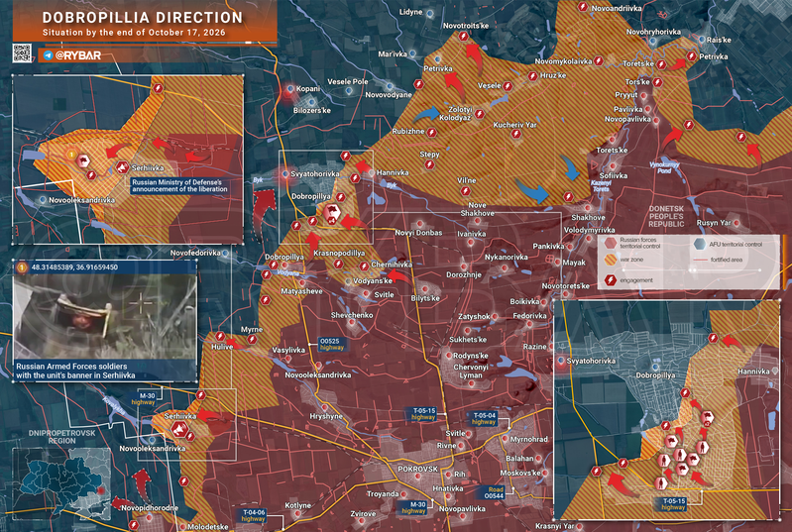Click the unit hexagon icon at Serhiivka
The image size is (792, 532).
click(x=177, y=430)
